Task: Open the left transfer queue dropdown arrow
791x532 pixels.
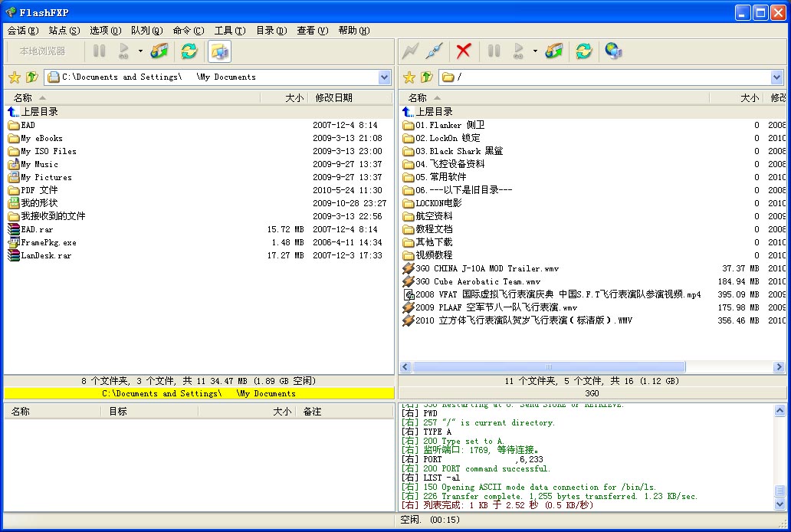Action: (140, 51)
